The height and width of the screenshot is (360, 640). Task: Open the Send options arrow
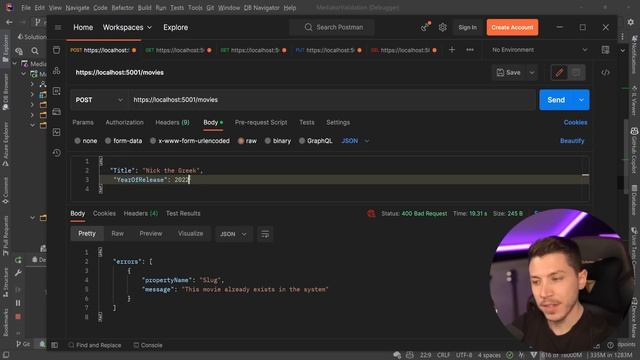(581, 100)
